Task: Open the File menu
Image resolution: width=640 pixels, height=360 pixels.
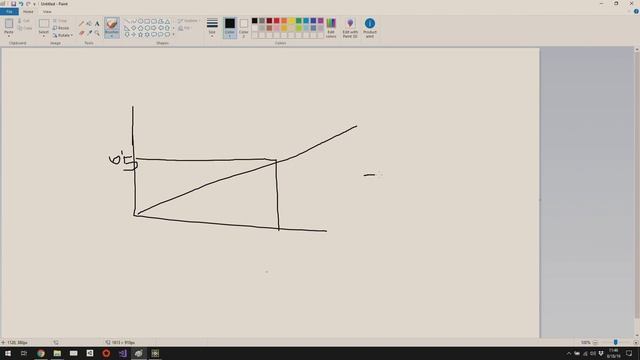Action: (9, 11)
